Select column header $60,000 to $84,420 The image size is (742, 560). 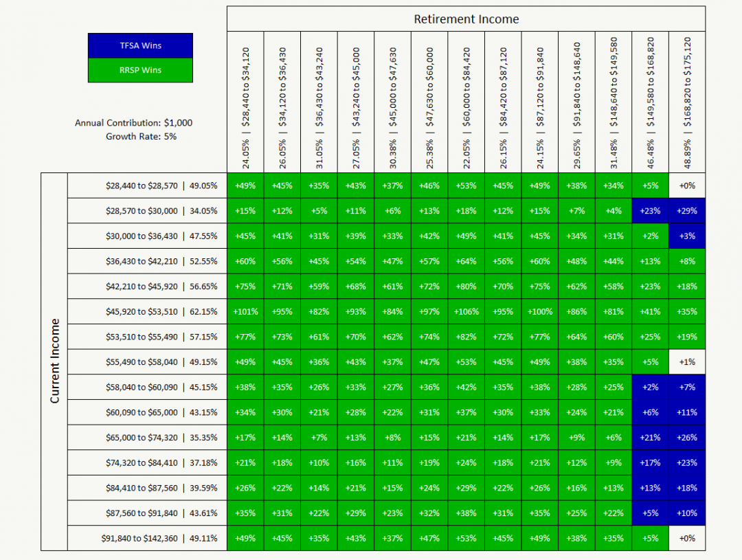[466, 103]
